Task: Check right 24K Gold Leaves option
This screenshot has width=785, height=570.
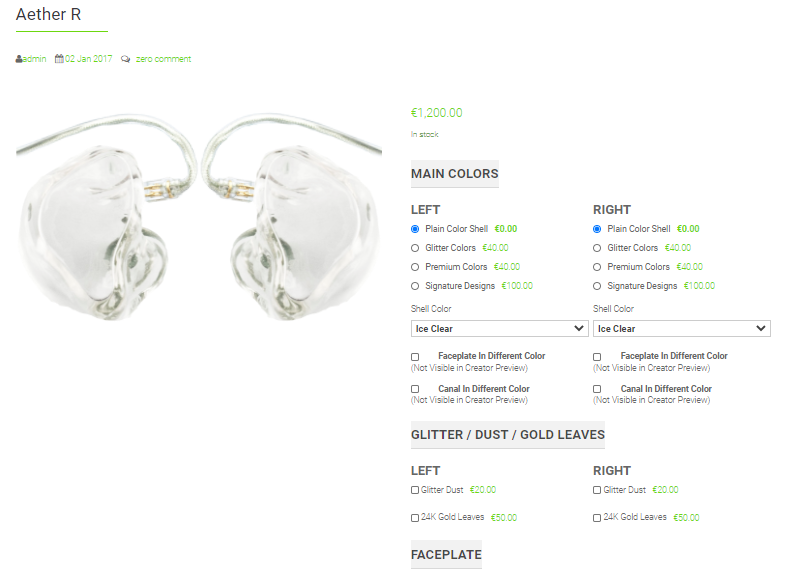Action: click(597, 518)
